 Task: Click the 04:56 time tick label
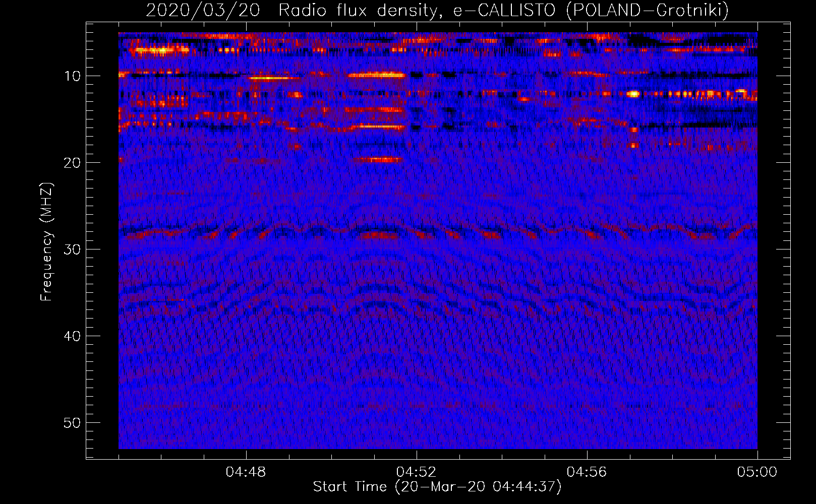pyautogui.click(x=587, y=472)
